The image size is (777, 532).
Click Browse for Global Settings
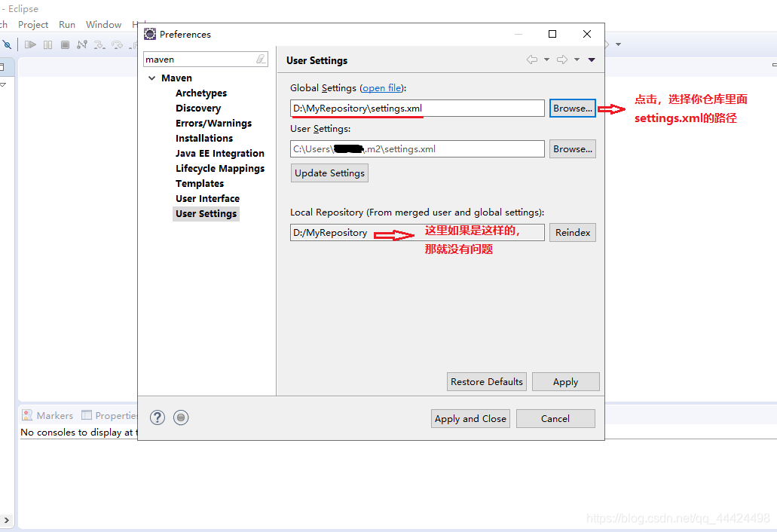point(572,109)
